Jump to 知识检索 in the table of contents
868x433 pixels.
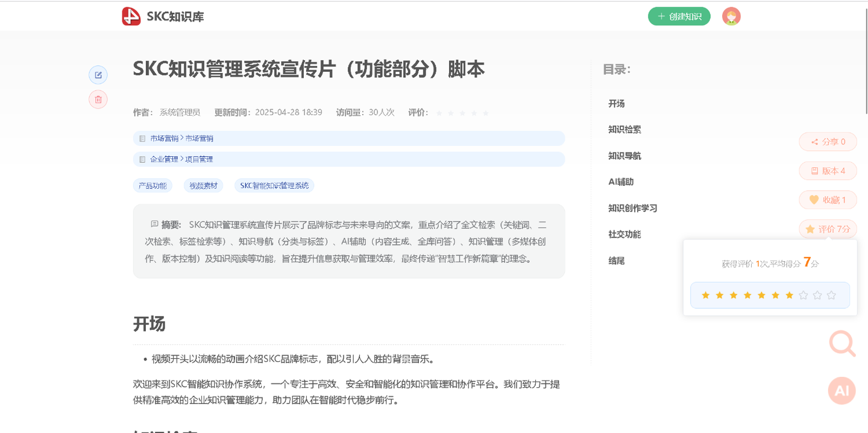pos(624,130)
